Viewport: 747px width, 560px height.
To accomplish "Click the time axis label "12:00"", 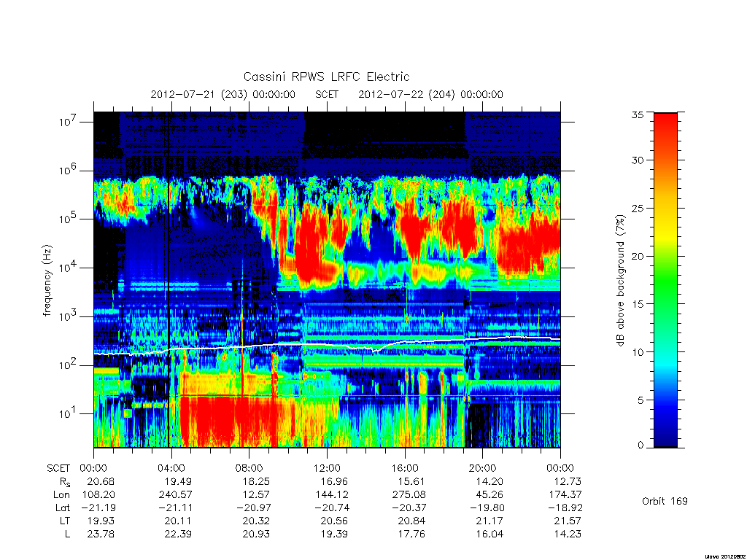I will pyautogui.click(x=327, y=468).
